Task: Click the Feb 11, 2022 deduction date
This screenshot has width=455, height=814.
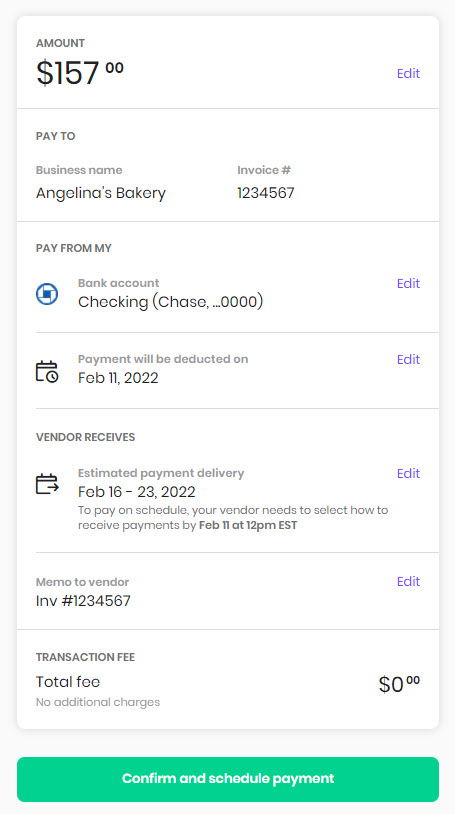Action: tap(118, 378)
